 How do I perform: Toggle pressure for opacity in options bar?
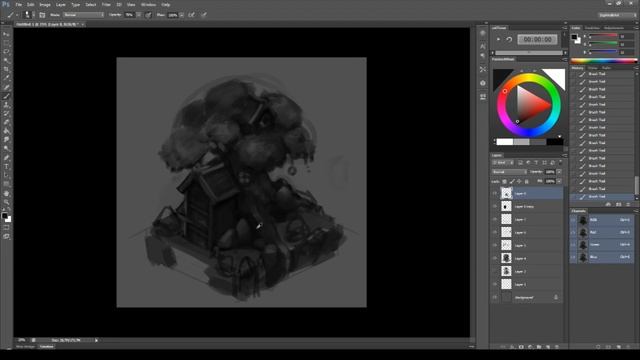coord(148,15)
